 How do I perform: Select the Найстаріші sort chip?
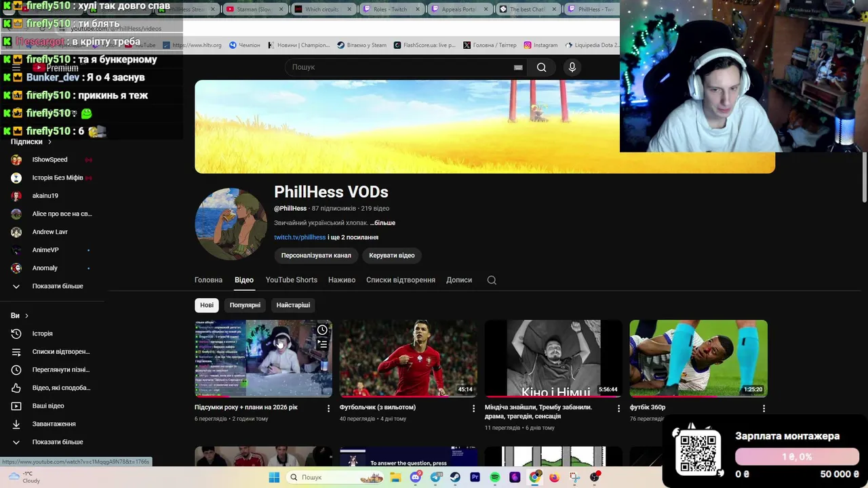tap(293, 305)
